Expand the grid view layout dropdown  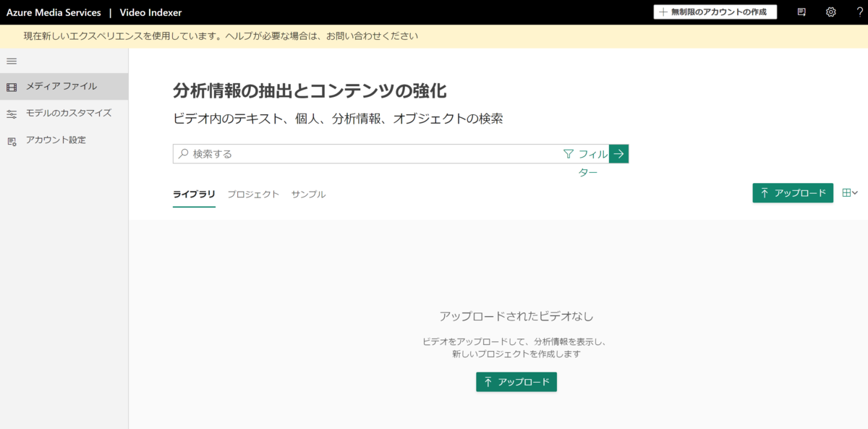(850, 192)
